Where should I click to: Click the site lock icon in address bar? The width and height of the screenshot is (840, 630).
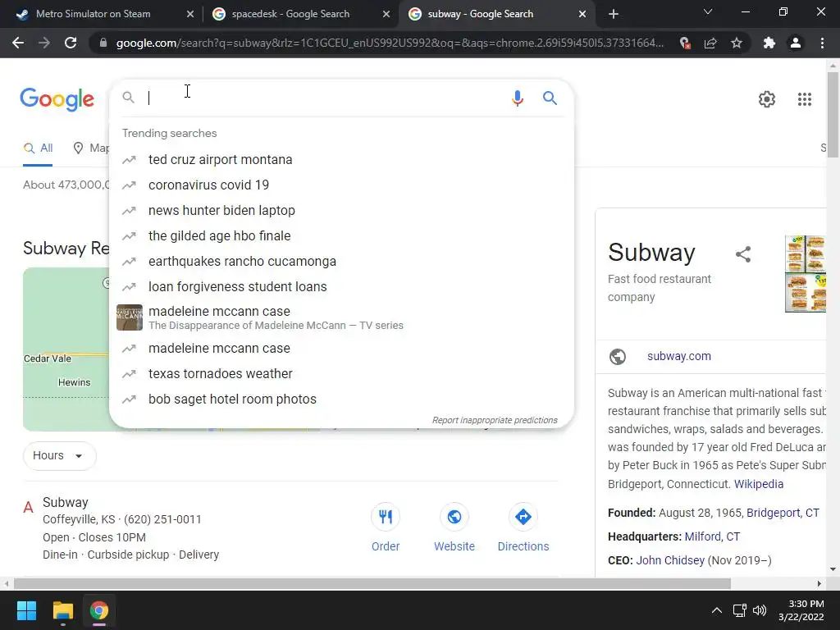(x=103, y=43)
